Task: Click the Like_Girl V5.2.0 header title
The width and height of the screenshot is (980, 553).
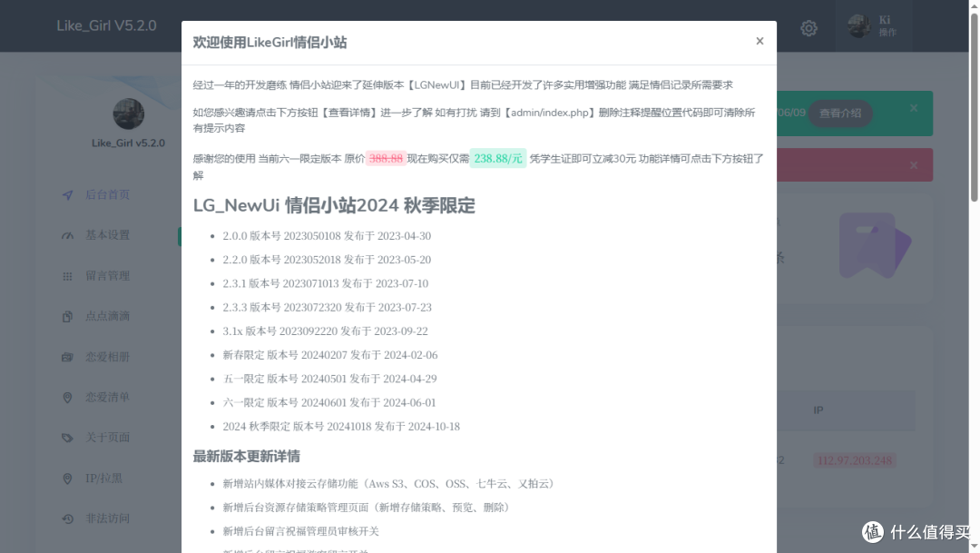Action: coord(106,25)
